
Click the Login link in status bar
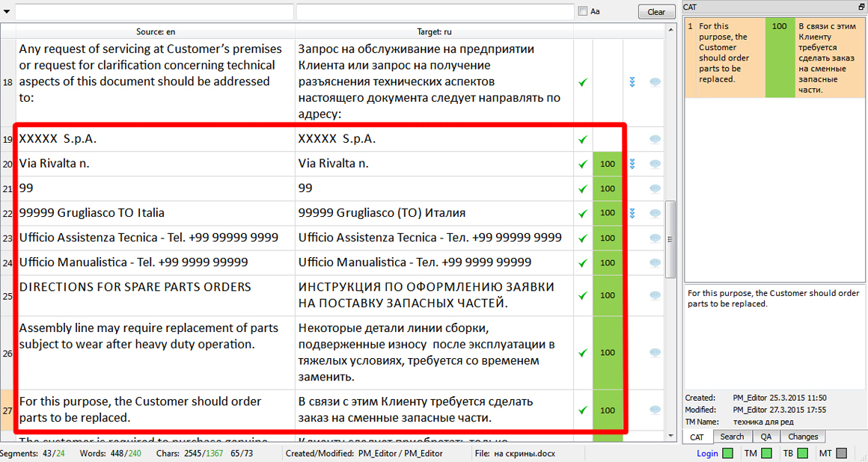tap(707, 453)
